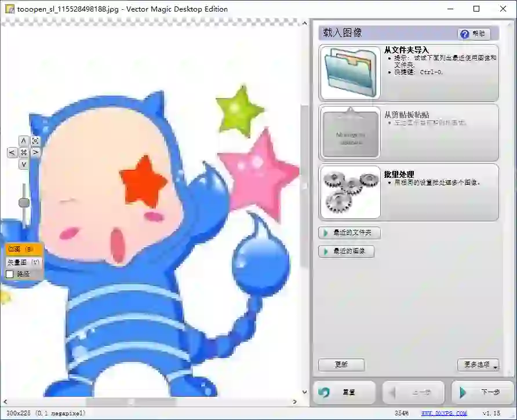Adjust the vertical zoom slider handle

pyautogui.click(x=24, y=202)
